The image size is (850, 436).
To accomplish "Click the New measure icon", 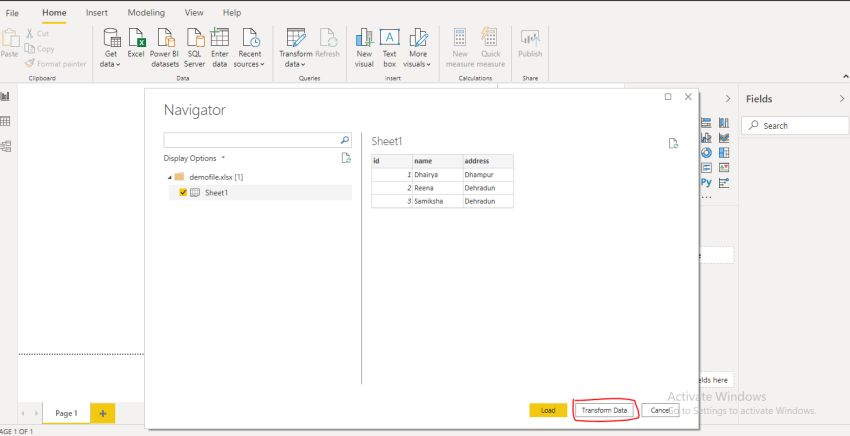I will tap(460, 38).
